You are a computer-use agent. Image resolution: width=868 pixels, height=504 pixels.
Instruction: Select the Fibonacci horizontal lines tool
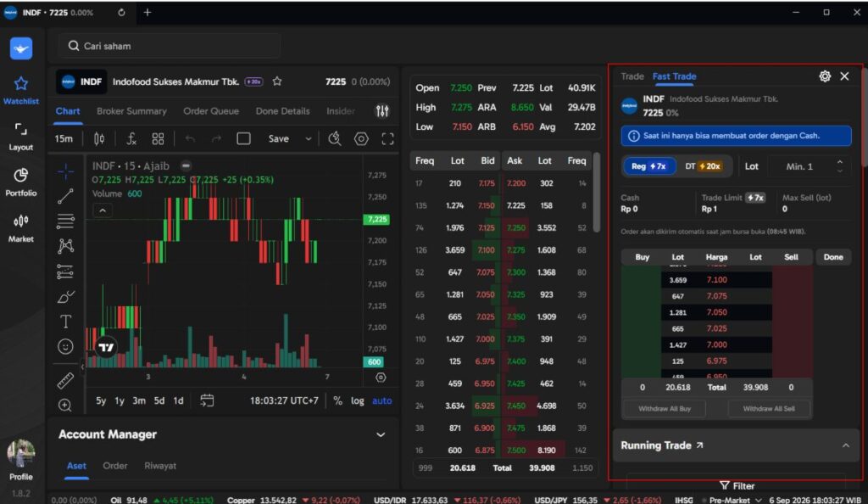tap(65, 221)
